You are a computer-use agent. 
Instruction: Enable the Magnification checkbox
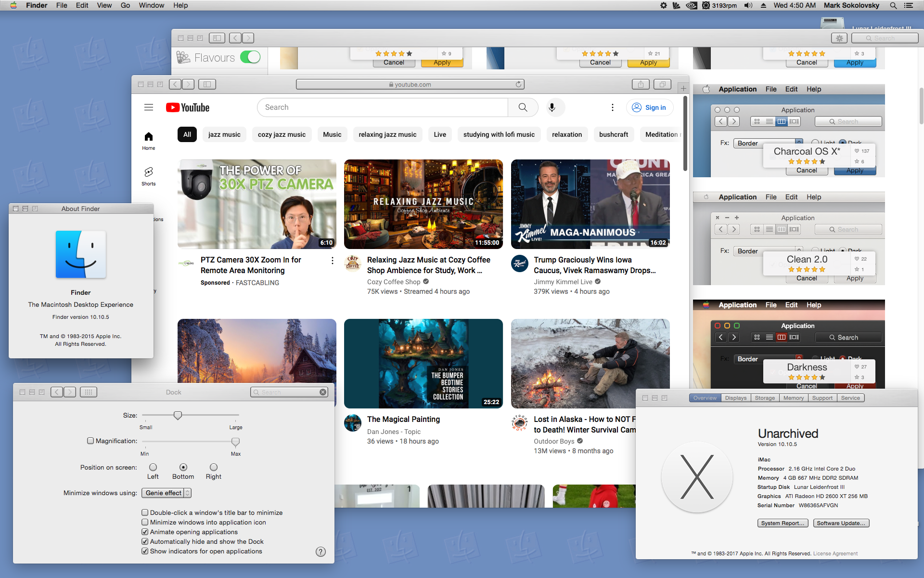click(x=90, y=441)
